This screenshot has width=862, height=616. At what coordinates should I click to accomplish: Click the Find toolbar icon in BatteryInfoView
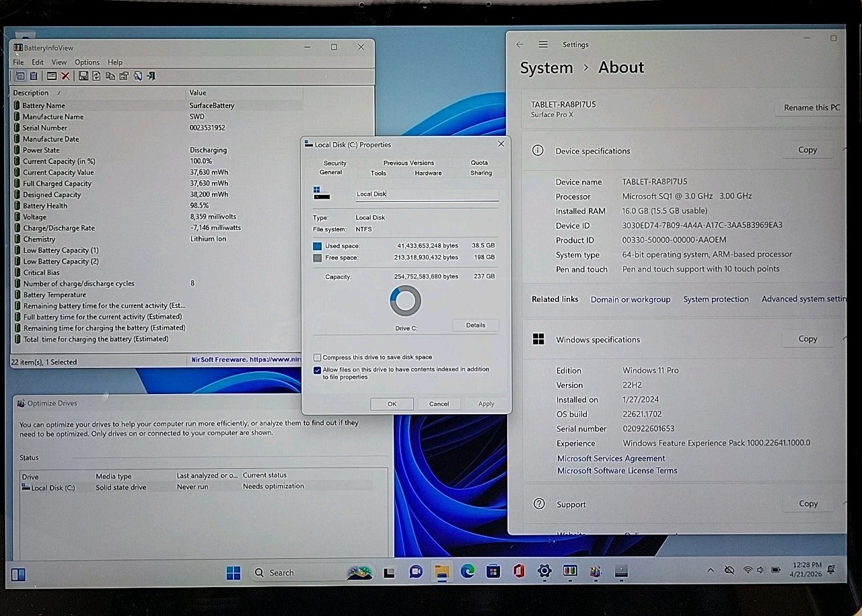pyautogui.click(x=138, y=76)
